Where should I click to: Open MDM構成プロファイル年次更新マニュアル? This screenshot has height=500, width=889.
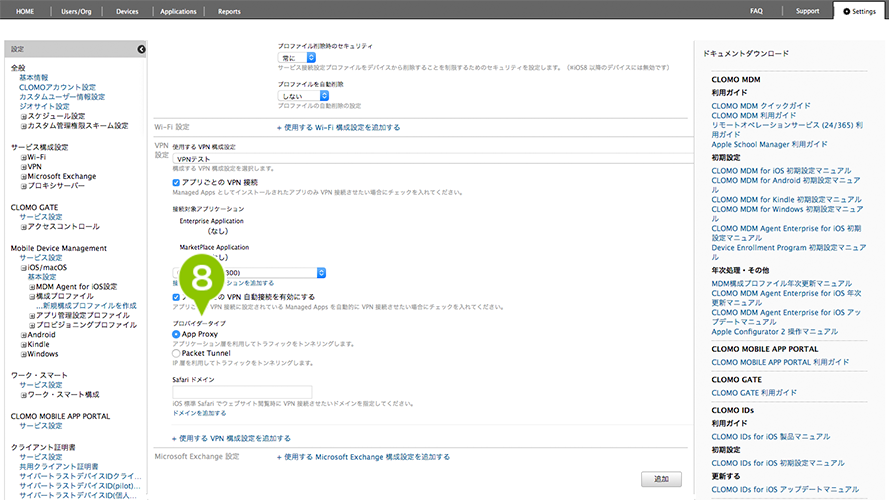pyautogui.click(x=782, y=283)
